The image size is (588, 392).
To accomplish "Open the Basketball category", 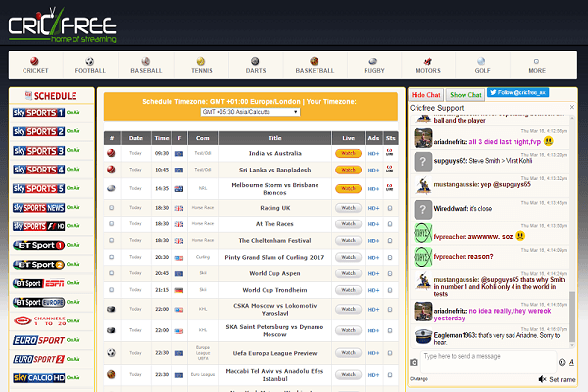I will pyautogui.click(x=315, y=65).
